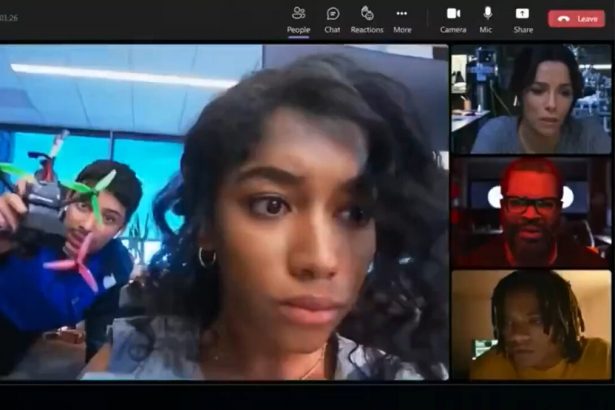Open the People panel icon

(298, 13)
